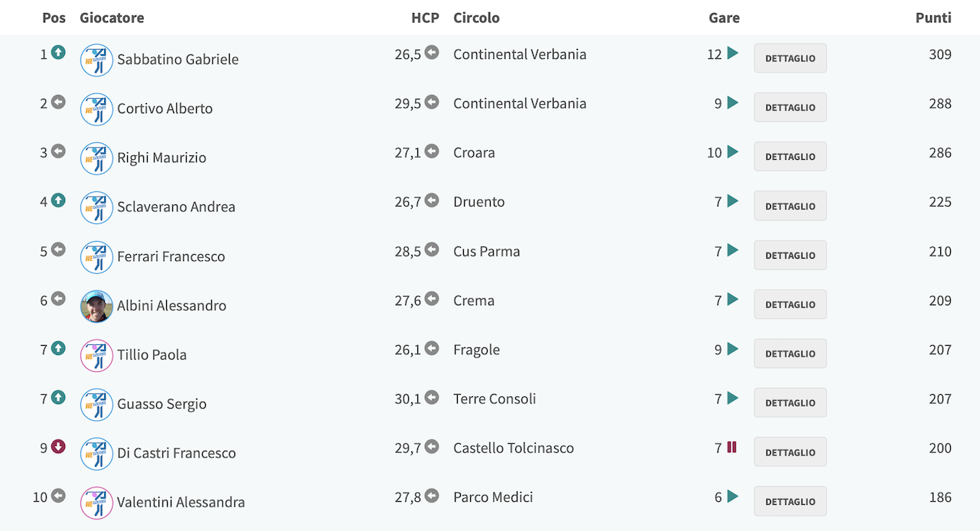980x531 pixels.
Task: Open player name Sclaverano Andrea
Action: 176,207
